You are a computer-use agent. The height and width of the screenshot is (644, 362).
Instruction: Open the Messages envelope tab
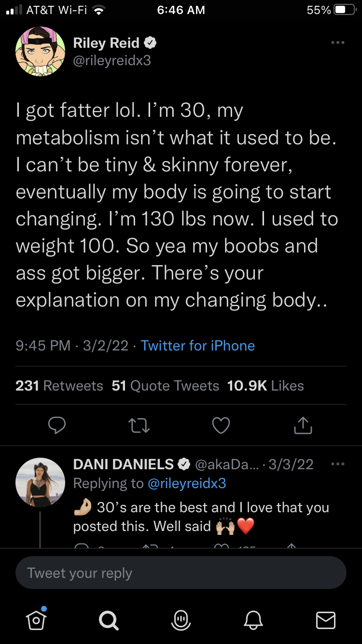[x=325, y=619]
